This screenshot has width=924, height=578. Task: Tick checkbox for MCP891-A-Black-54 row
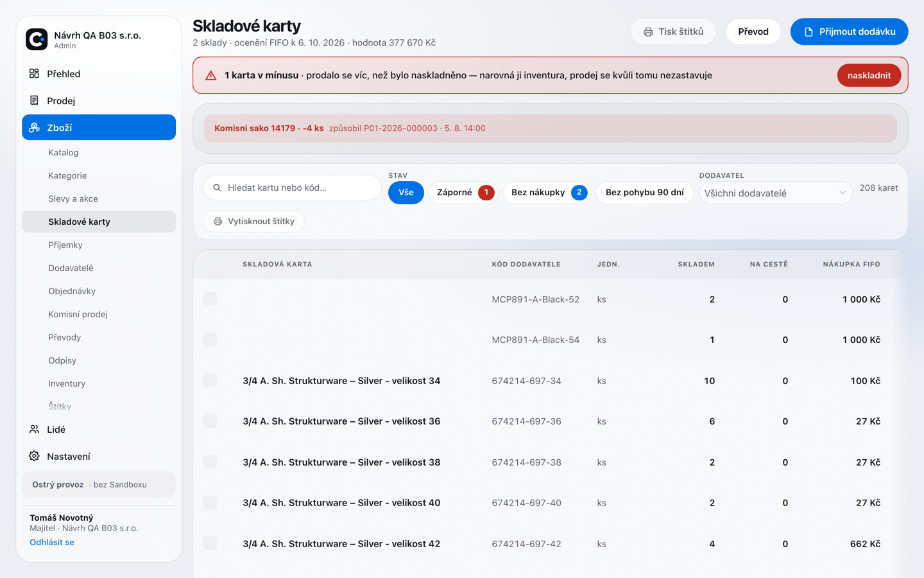(210, 340)
